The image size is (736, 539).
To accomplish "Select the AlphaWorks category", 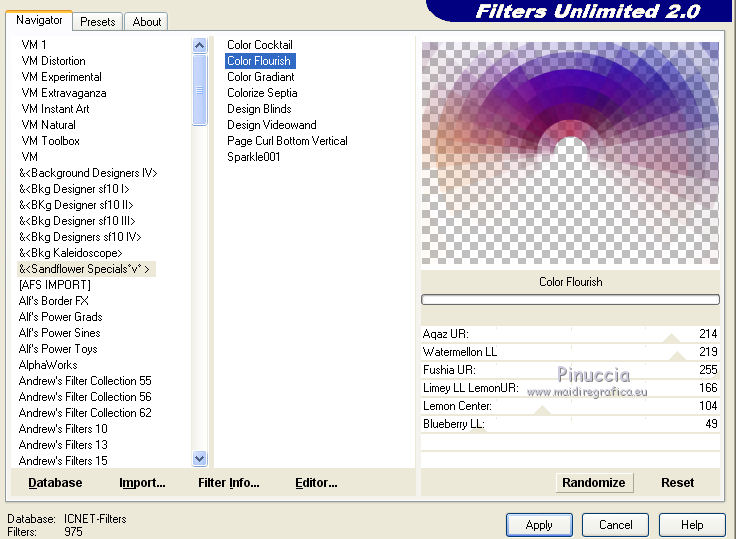I will [x=48, y=364].
